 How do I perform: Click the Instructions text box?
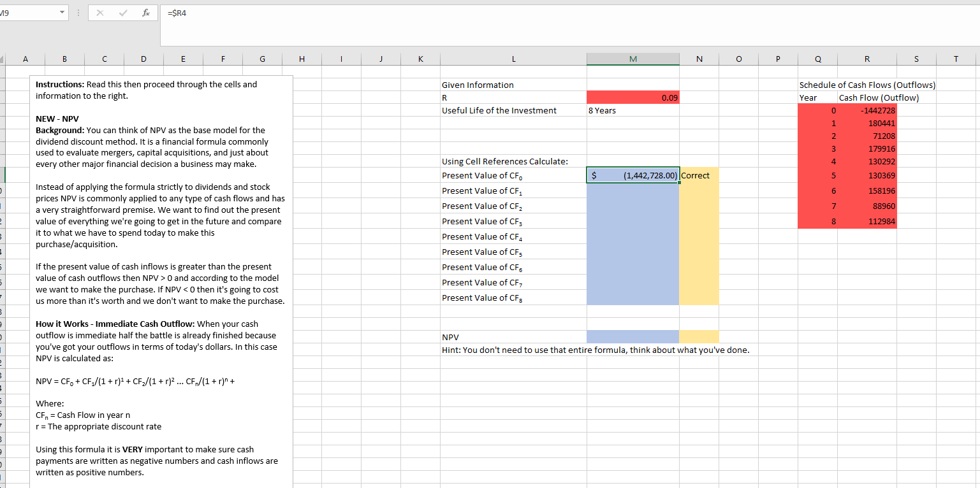[161, 282]
